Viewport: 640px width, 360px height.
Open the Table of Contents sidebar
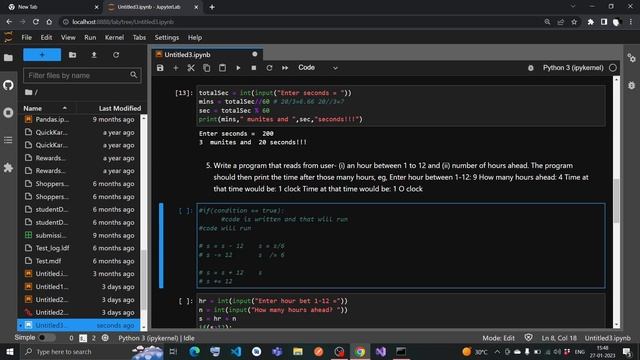[x=8, y=140]
